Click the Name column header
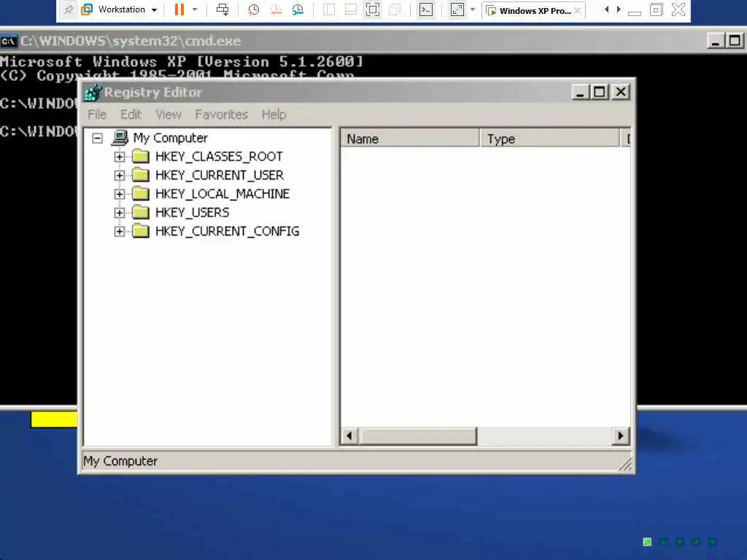 point(410,139)
